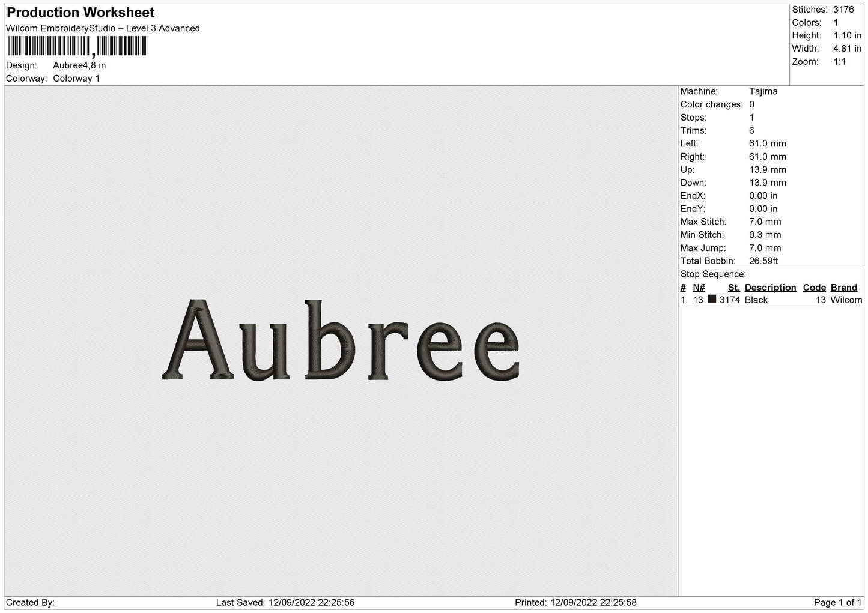
Task: Click the Trims value 6
Action: 751,131
